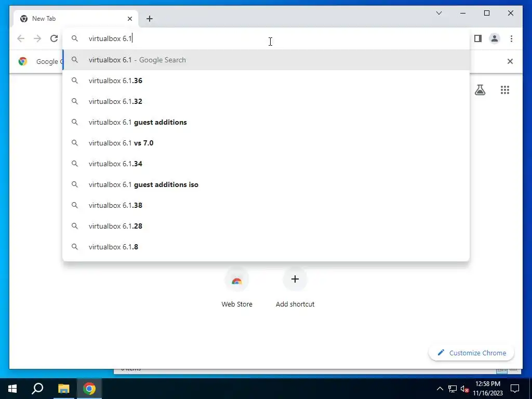Open the Windows notification center

pyautogui.click(x=515, y=389)
